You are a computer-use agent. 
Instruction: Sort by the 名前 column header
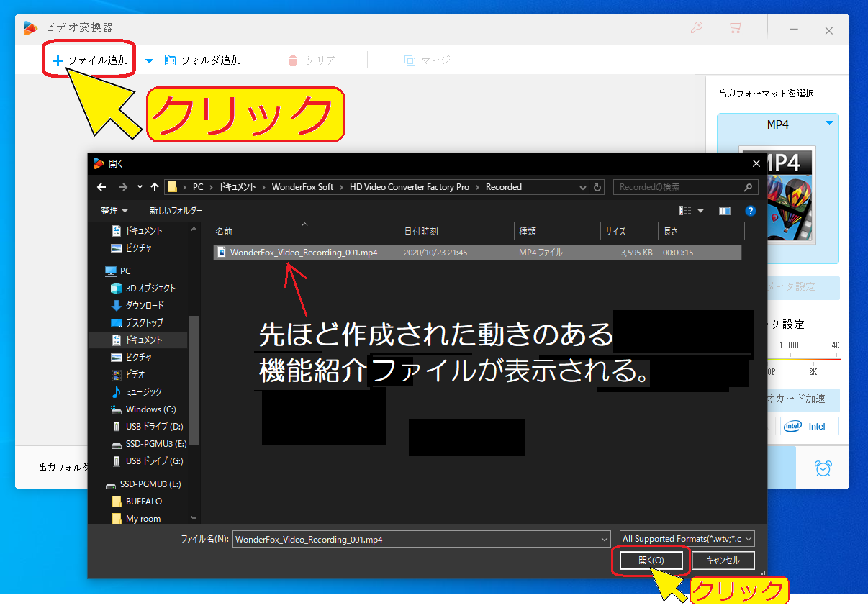point(305,232)
